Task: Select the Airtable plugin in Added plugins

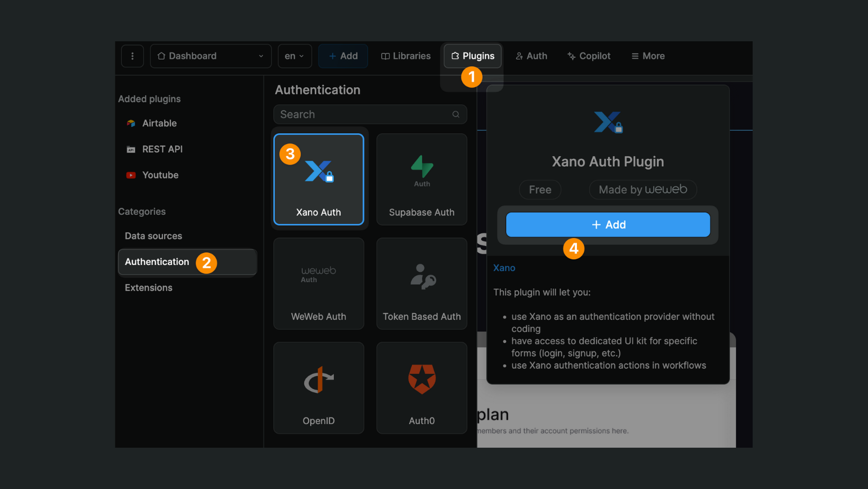Action: (x=159, y=123)
